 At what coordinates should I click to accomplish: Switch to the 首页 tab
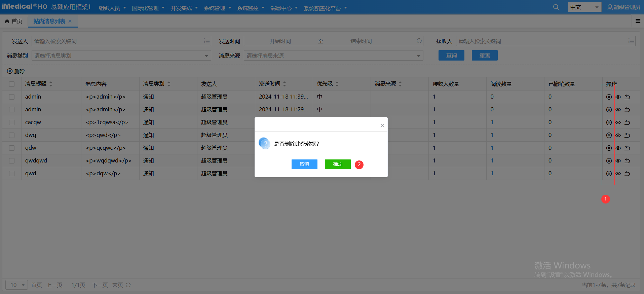pos(14,21)
